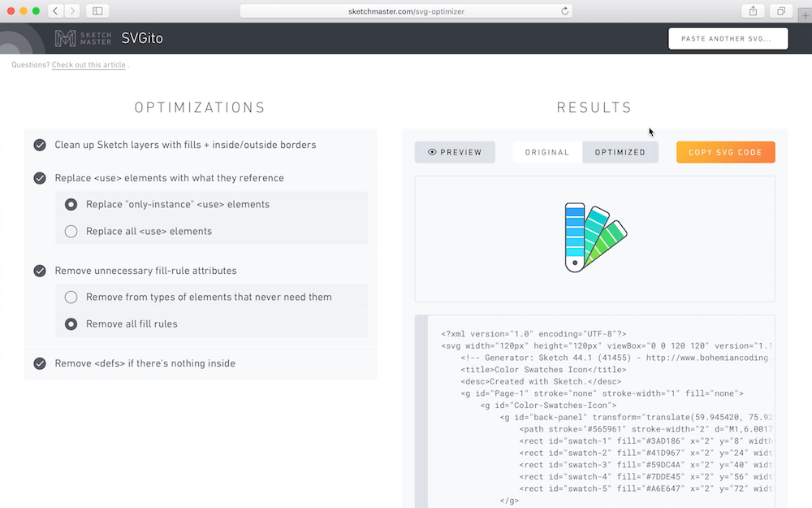Add a new tab with plus icon

tap(806, 15)
